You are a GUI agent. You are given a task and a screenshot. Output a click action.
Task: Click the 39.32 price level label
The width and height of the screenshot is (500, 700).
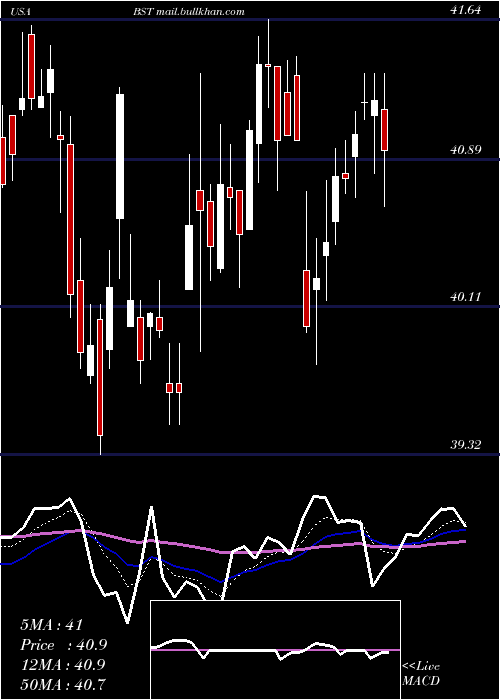(x=466, y=445)
